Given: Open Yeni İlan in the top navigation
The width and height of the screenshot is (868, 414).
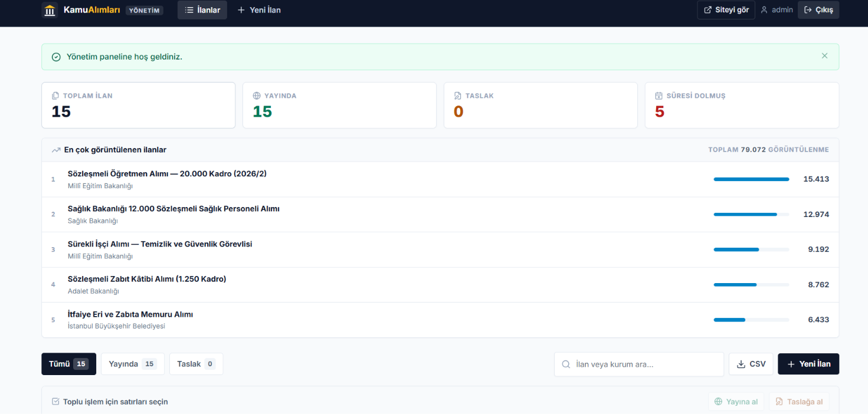Looking at the screenshot, I should pos(259,10).
